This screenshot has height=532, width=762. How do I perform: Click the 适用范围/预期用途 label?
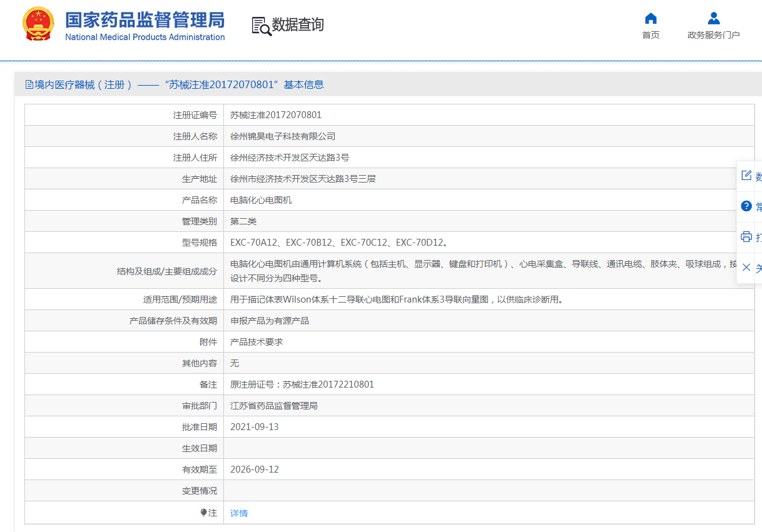click(180, 299)
